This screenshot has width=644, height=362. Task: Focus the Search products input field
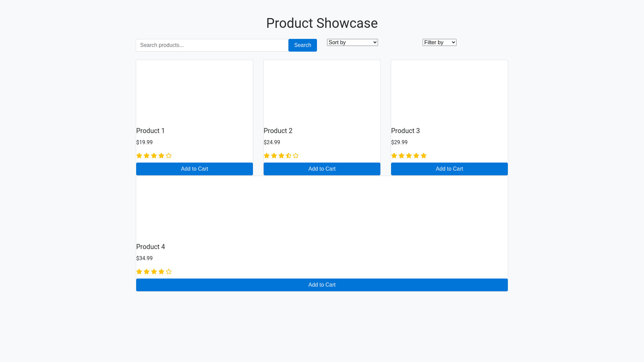coord(212,45)
